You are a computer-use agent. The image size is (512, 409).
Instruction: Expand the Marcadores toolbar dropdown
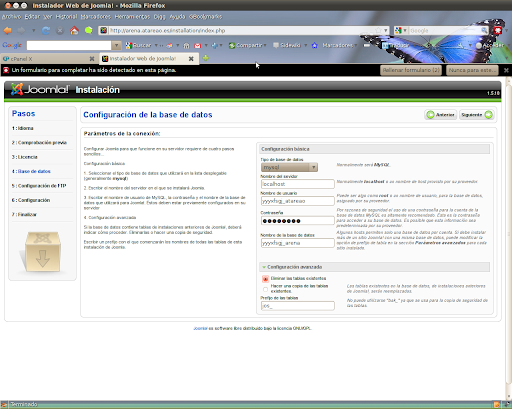tap(356, 45)
